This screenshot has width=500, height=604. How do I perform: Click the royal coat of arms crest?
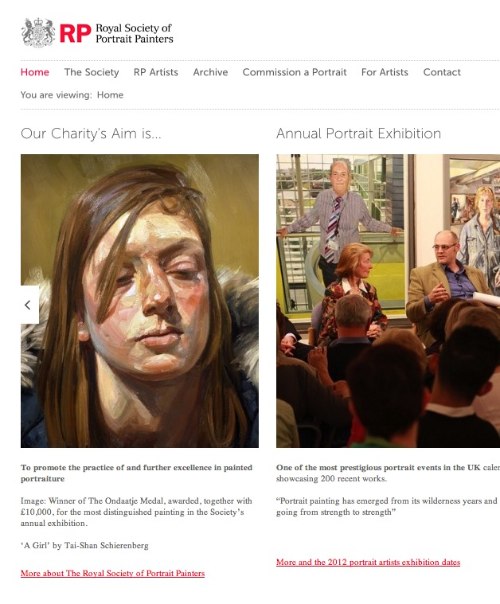(38, 33)
